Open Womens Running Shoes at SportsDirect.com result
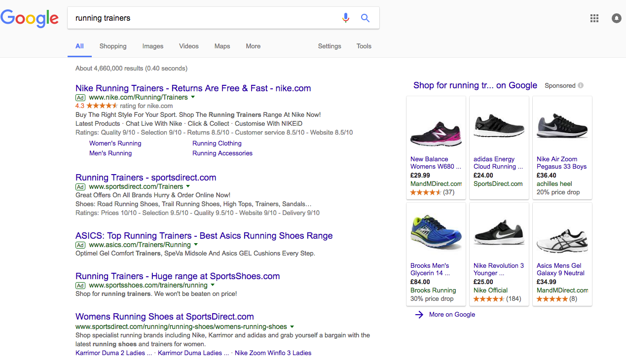Viewport: 626px width, 364px height. point(165,317)
